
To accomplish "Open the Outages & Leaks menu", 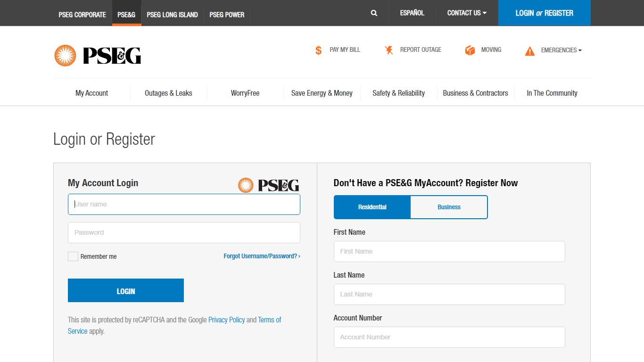I will 168,93.
